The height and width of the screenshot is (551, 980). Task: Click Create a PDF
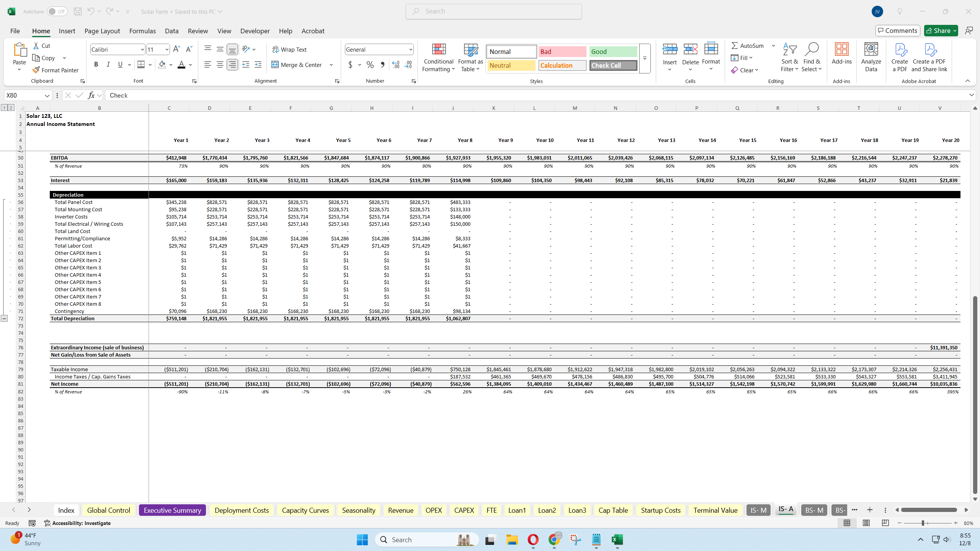tap(900, 57)
